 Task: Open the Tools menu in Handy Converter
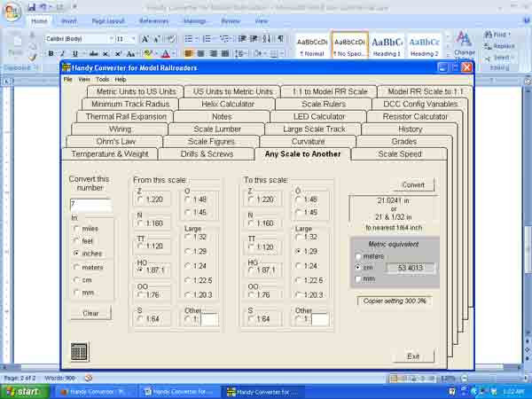pos(102,80)
